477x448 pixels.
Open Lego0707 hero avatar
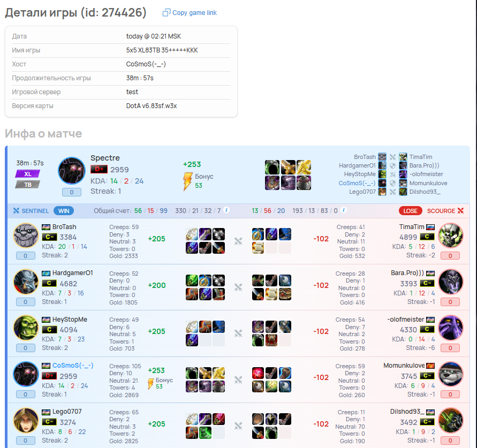[x=26, y=420]
